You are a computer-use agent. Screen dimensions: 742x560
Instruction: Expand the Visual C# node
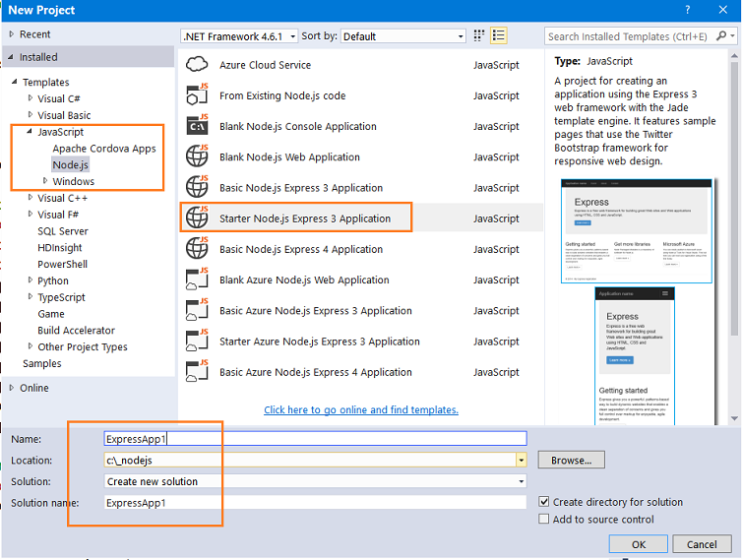(31, 98)
